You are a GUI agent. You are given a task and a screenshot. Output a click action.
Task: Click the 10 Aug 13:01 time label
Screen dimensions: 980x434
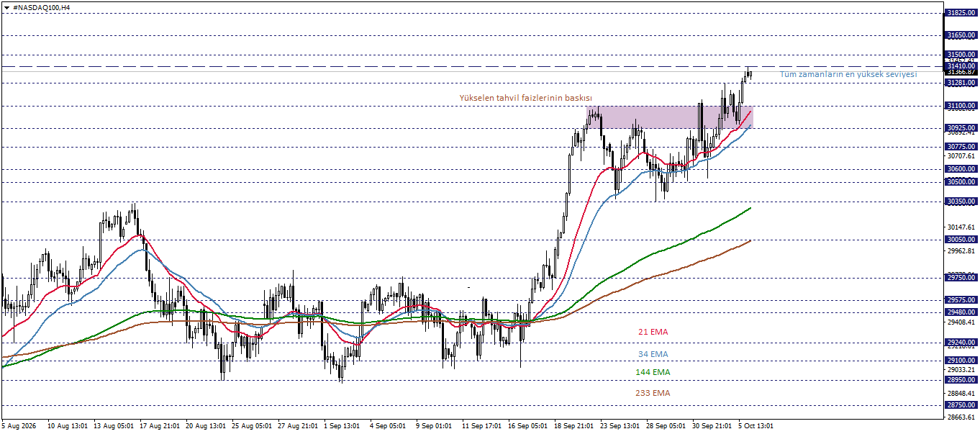[68, 426]
